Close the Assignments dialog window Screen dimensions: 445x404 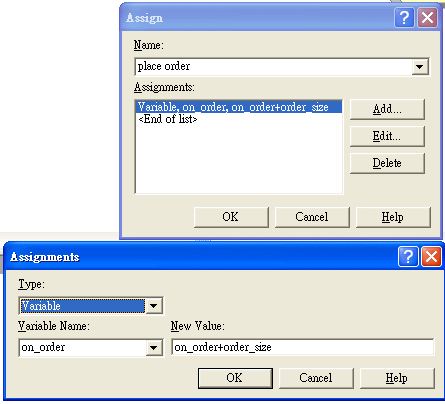[431, 257]
